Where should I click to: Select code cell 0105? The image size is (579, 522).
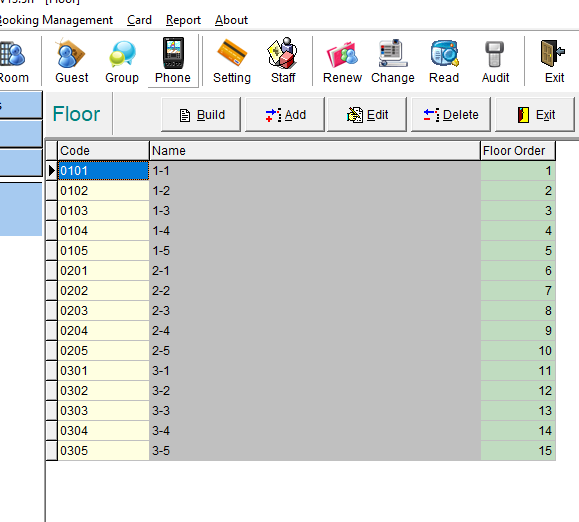(103, 251)
